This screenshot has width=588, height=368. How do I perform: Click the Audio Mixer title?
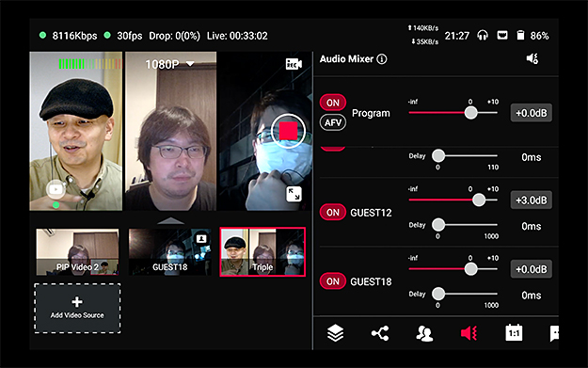click(x=346, y=59)
